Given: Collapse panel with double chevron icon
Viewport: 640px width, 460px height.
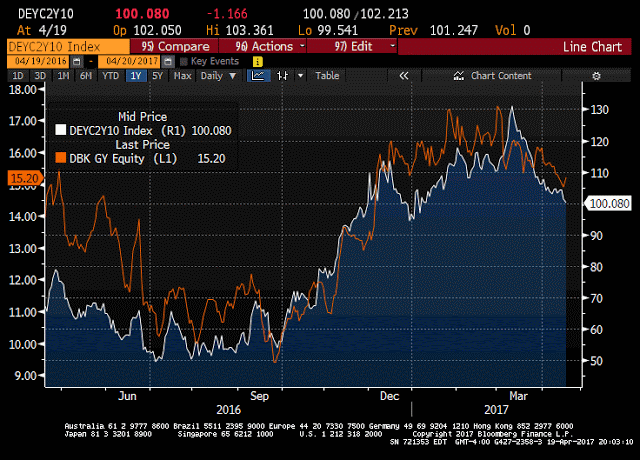Looking at the screenshot, I should point(403,76).
